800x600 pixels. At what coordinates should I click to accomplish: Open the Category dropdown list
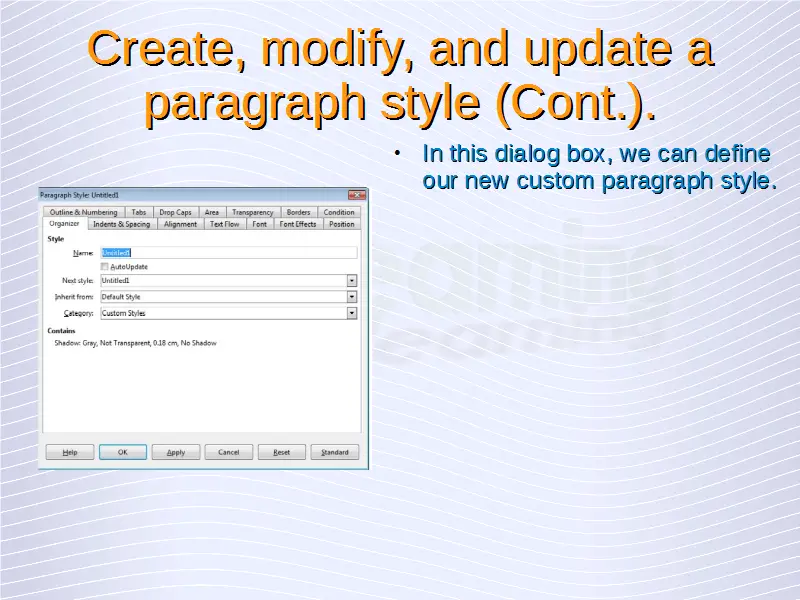[x=352, y=313]
